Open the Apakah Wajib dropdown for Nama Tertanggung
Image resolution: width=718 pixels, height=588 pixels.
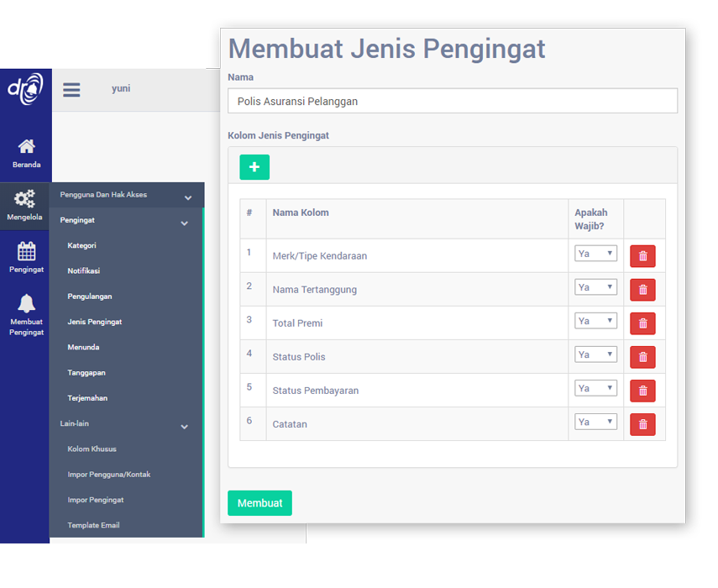(595, 287)
